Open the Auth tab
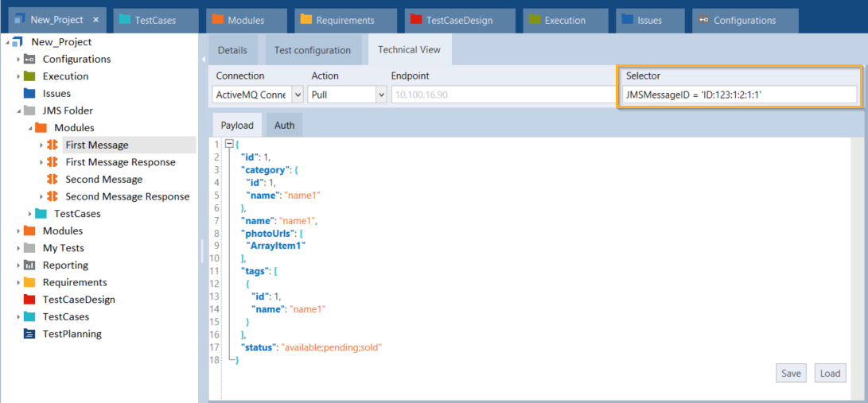 pos(284,125)
